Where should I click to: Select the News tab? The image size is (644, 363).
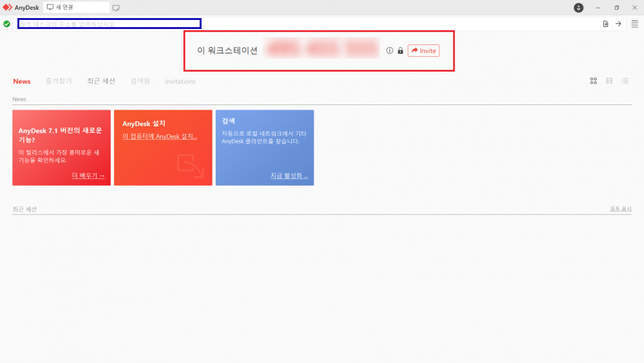22,81
